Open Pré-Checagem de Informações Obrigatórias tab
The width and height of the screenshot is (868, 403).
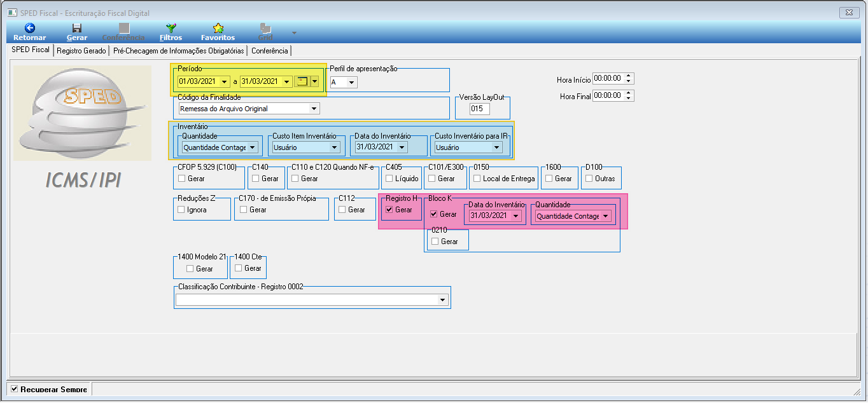[x=178, y=51]
